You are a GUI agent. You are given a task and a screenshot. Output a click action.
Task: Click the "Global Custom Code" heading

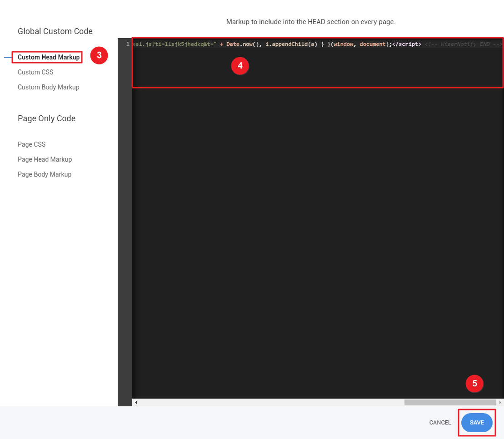point(55,31)
